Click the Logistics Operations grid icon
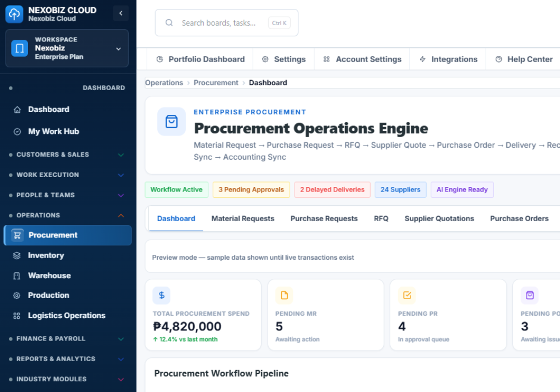The height and width of the screenshot is (392, 560). click(17, 316)
